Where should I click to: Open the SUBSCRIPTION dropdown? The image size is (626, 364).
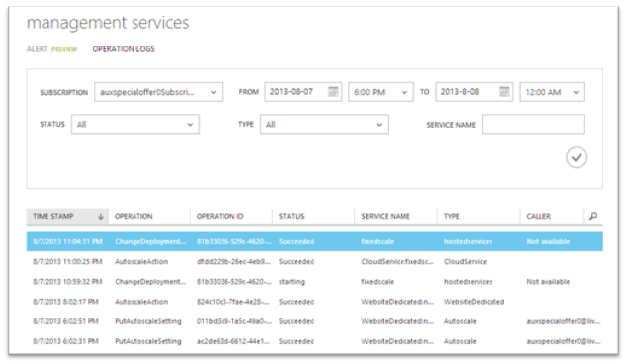coord(158,92)
